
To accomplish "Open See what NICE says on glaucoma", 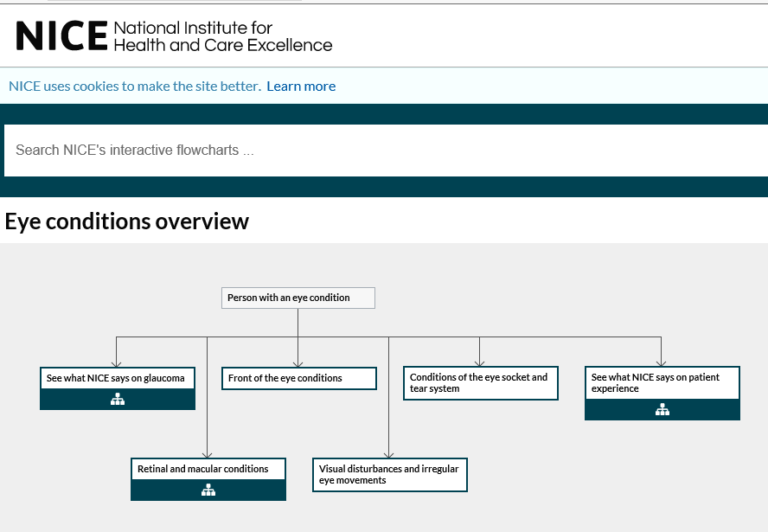I will point(117,378).
